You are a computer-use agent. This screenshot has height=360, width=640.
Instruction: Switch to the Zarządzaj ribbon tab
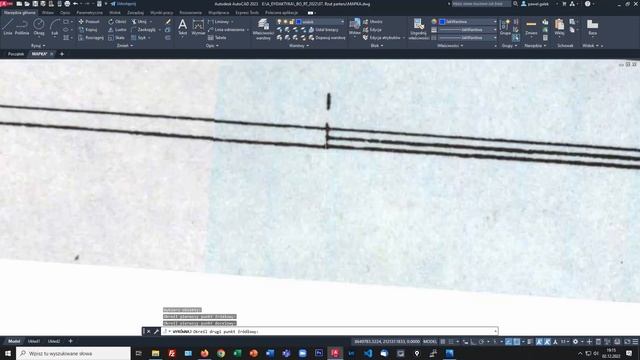[x=135, y=13]
